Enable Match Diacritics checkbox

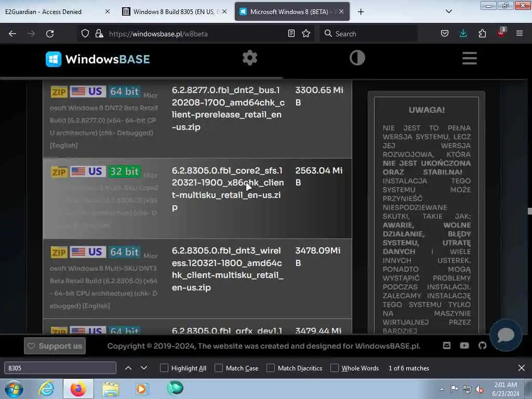(271, 368)
